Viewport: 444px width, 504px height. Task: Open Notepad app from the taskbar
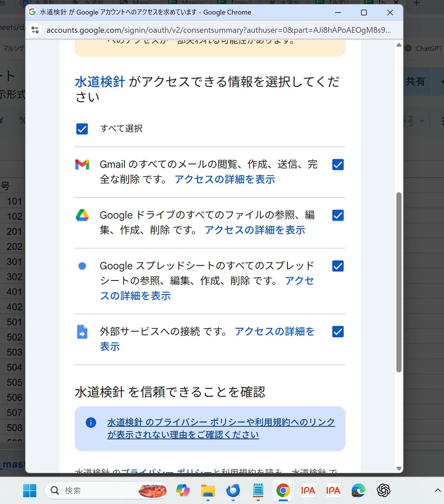tap(258, 491)
